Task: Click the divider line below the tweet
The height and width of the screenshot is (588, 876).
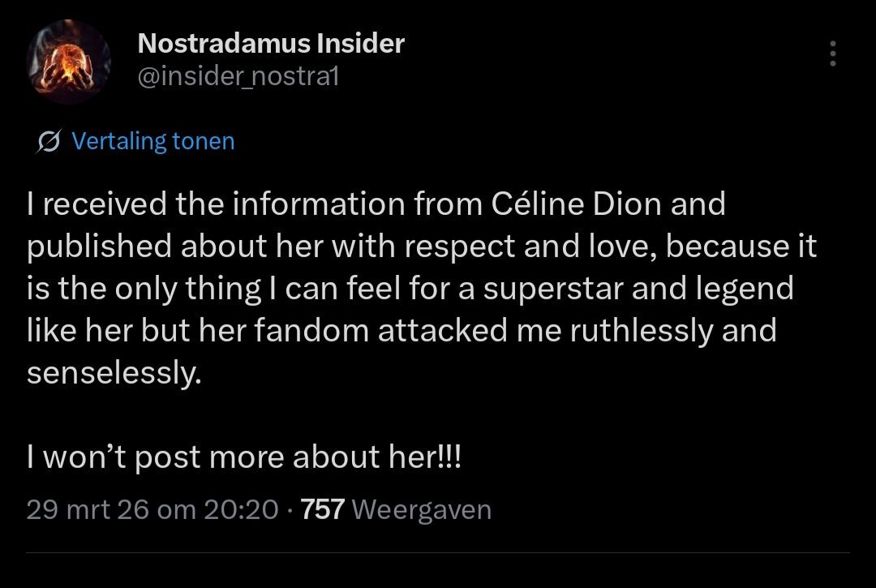Action: [x=438, y=553]
